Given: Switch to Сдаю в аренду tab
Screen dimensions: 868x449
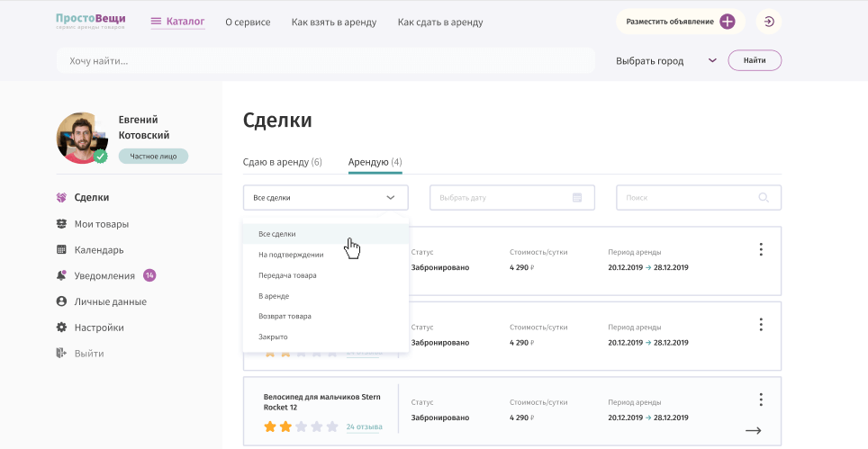Looking at the screenshot, I should click(x=283, y=162).
